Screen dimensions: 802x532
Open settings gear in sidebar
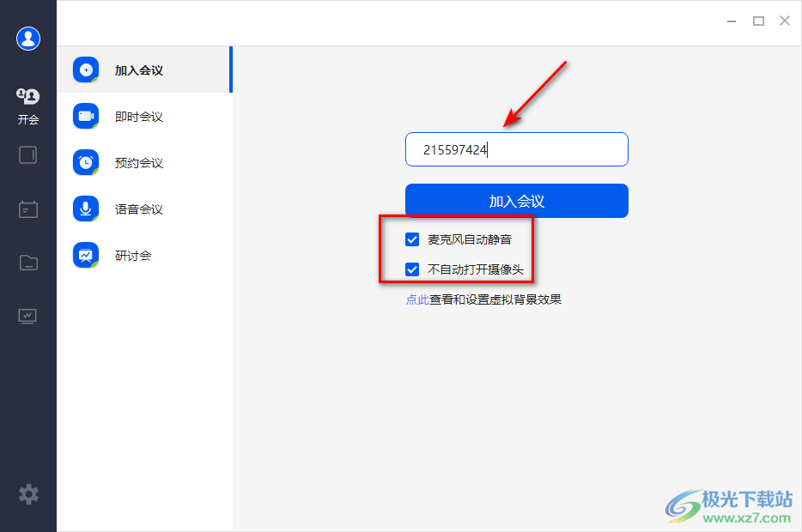point(28,494)
